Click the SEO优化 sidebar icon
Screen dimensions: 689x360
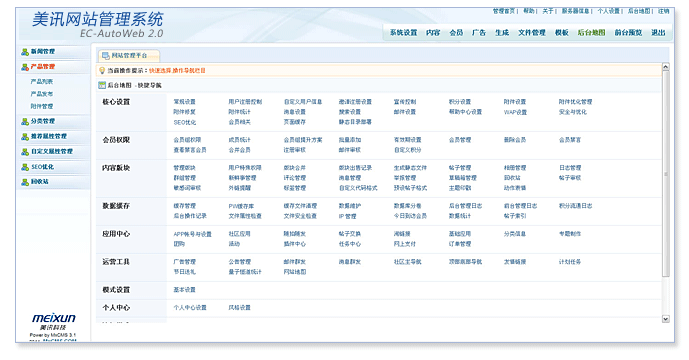(25, 167)
